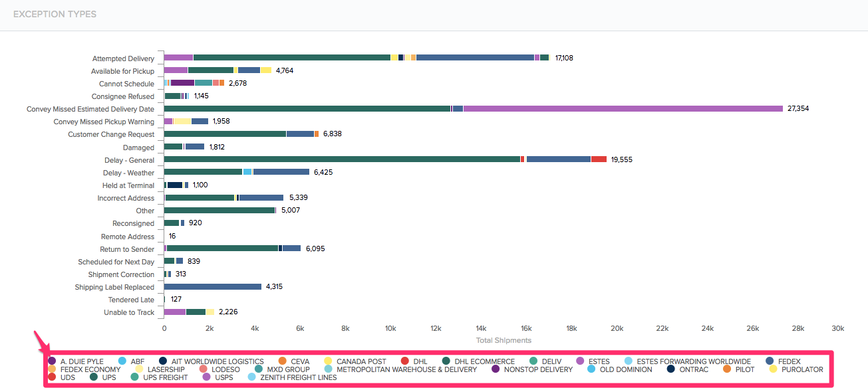This screenshot has height=392, width=868.
Task: Click the Return to Sender axis label
Action: point(127,249)
